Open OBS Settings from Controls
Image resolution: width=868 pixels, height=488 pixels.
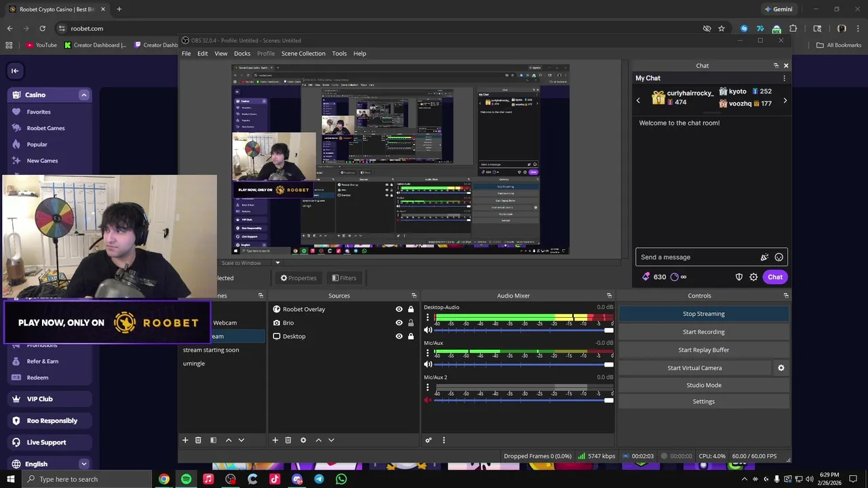704,401
